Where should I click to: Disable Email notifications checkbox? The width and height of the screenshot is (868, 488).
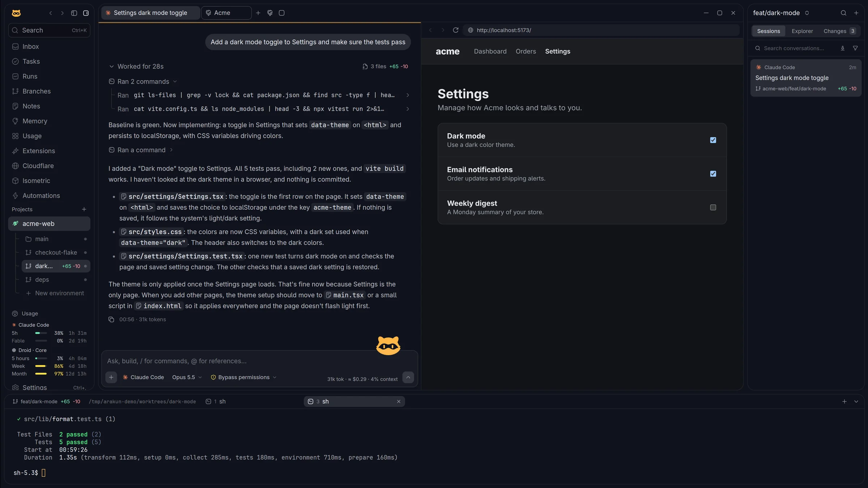(x=713, y=174)
